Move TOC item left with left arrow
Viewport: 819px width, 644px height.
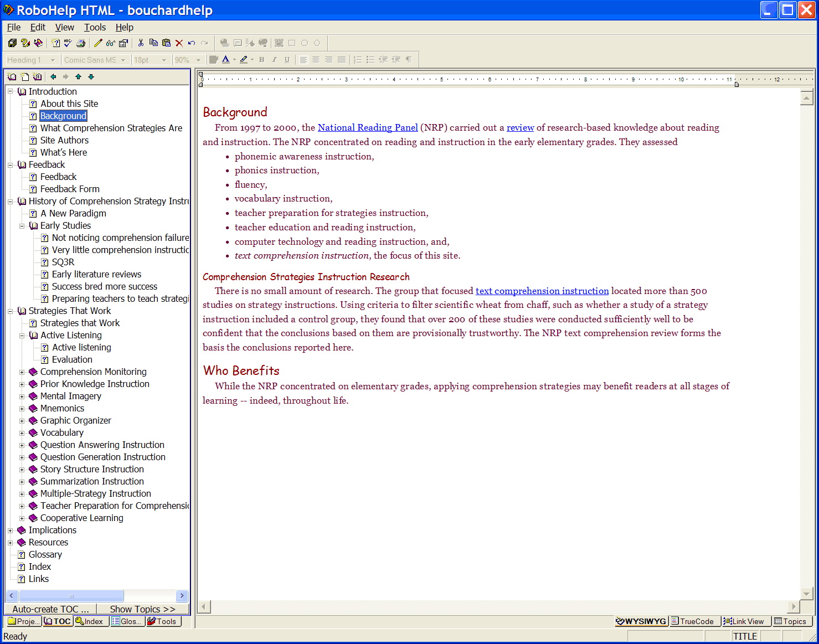(53, 76)
